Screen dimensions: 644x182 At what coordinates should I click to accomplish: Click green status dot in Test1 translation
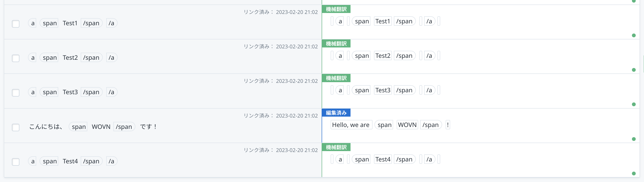tap(634, 35)
